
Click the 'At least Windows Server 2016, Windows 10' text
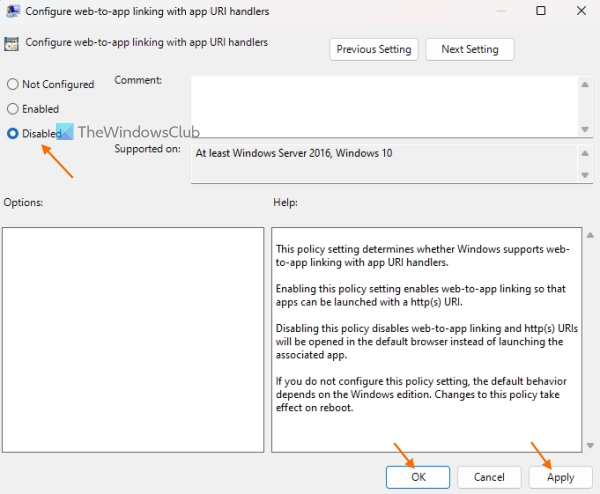click(x=294, y=153)
